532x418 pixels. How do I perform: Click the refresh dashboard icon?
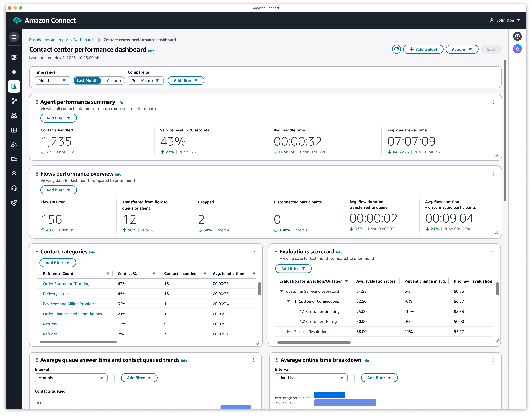coord(396,49)
